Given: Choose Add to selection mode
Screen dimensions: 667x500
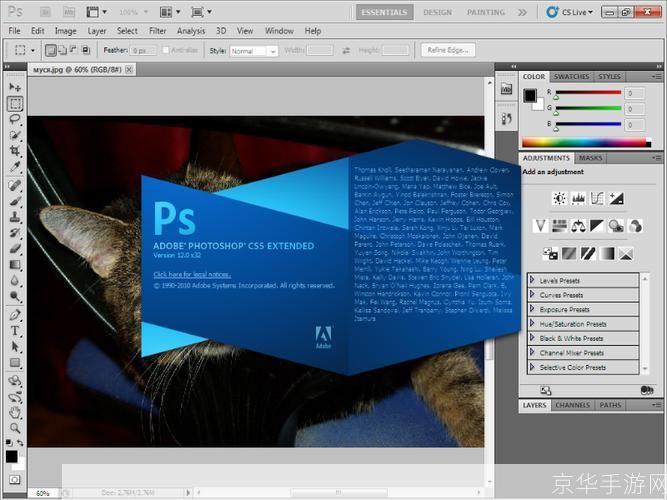Looking at the screenshot, I should (x=62, y=50).
